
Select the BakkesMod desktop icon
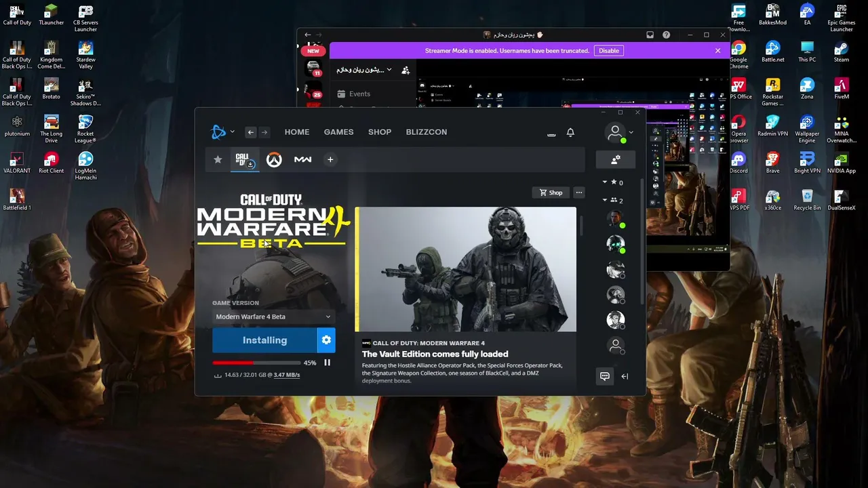tap(773, 15)
